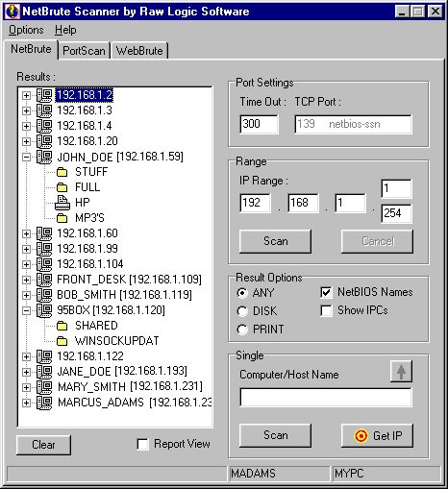Screen dimensions: 448x489
Task: Collapse the JOHN_DOE tree node
Action: 26,157
